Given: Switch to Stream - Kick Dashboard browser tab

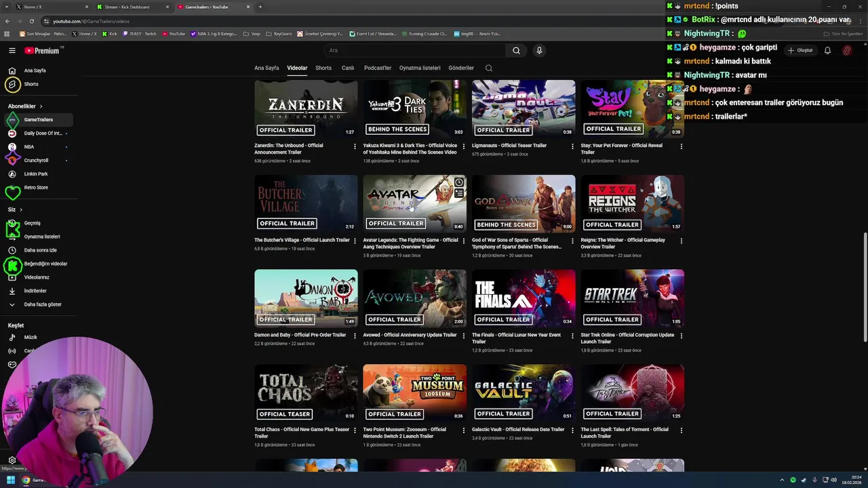Looking at the screenshot, I should (132, 7).
